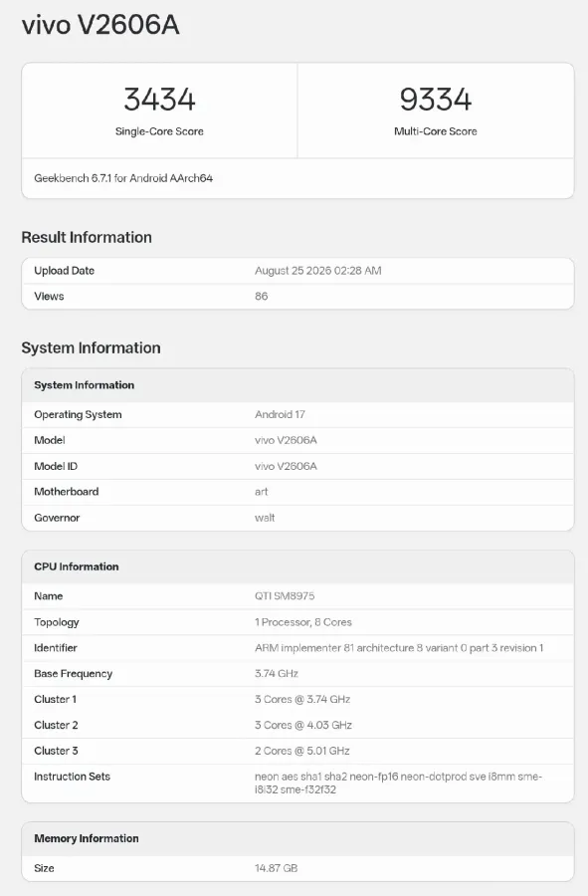Select the Cluster 3 value at 5.01 GHz
Image resolution: width=588 pixels, height=896 pixels.
tap(302, 751)
